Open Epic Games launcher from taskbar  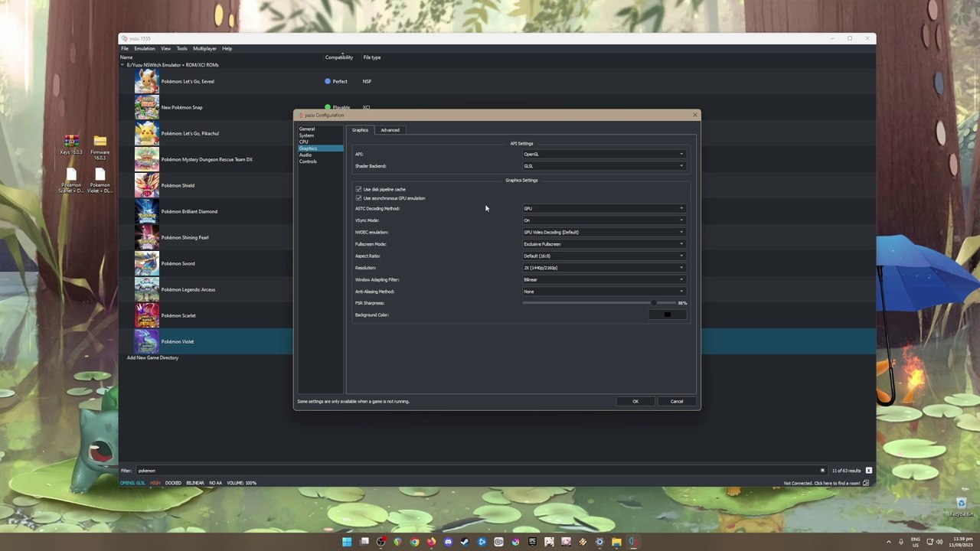pos(532,542)
